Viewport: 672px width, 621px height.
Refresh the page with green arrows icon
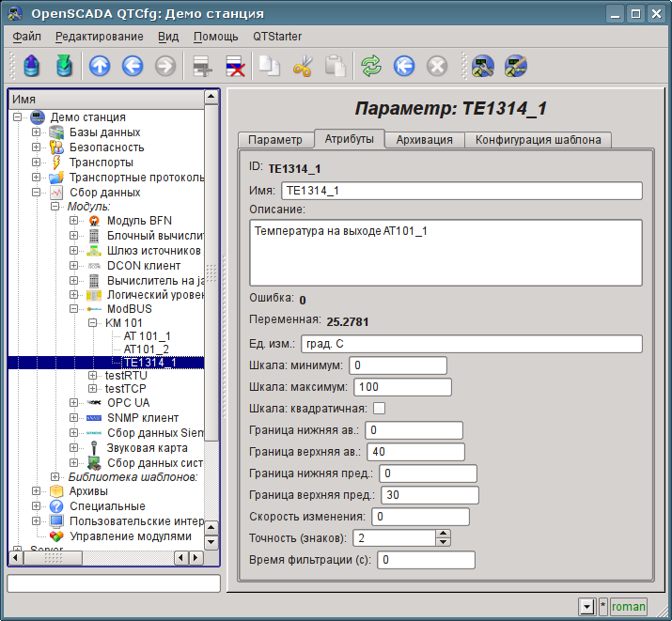(371, 66)
